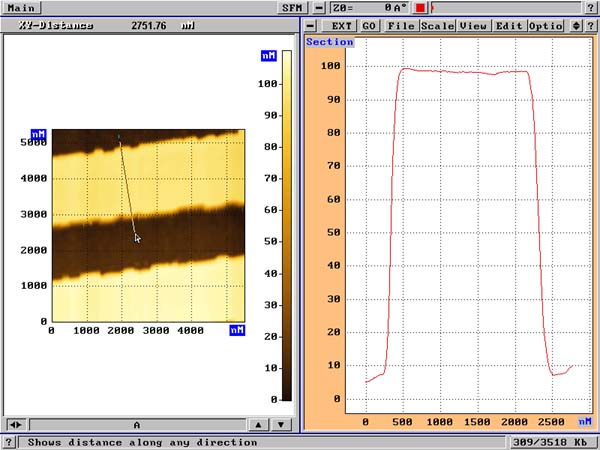
Task: Open the Scale menu
Action: (x=437, y=25)
